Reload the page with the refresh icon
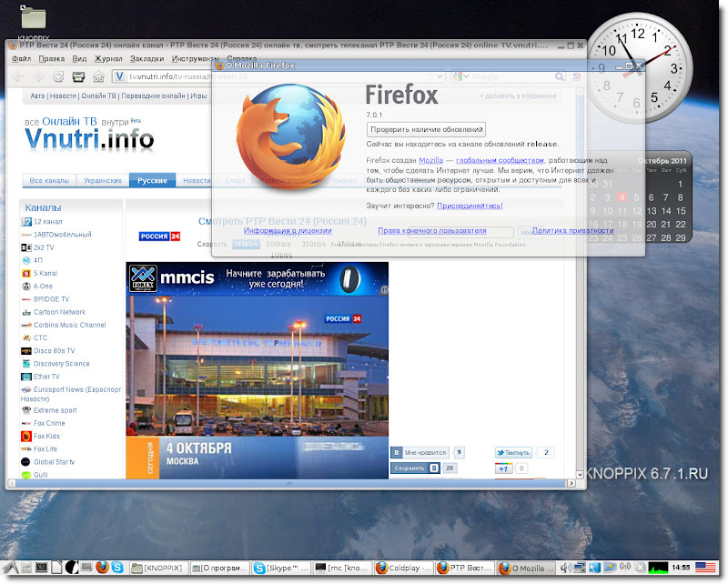 58,76
